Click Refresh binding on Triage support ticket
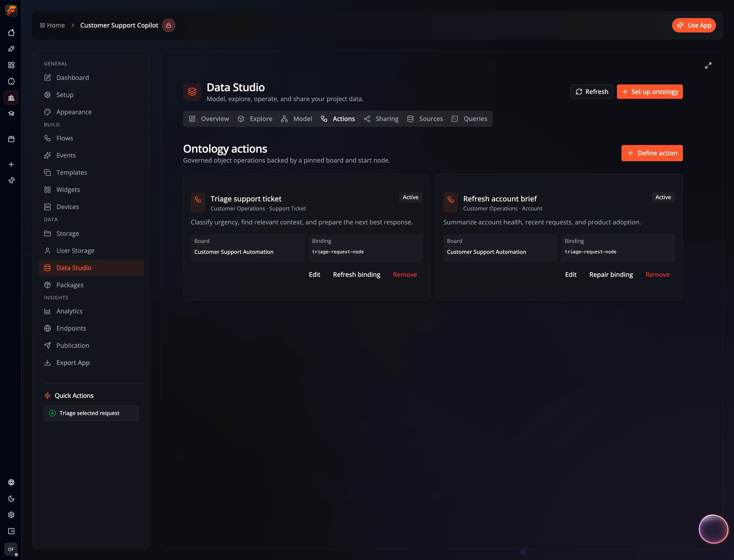Image resolution: width=734 pixels, height=560 pixels. pyautogui.click(x=356, y=275)
